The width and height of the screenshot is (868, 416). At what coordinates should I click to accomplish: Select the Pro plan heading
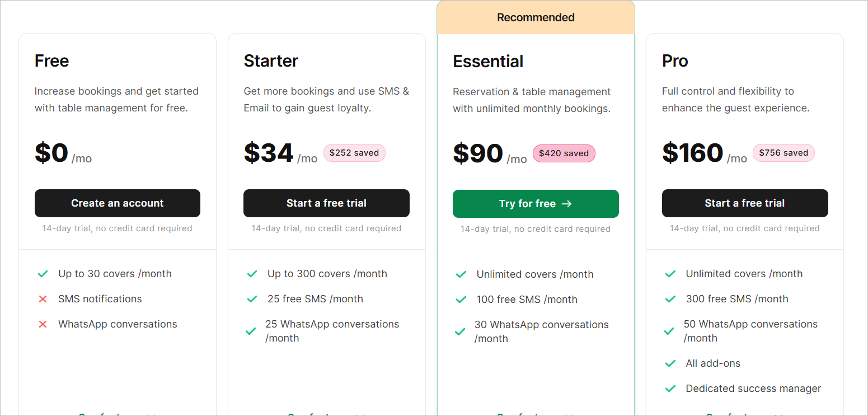[x=675, y=60]
